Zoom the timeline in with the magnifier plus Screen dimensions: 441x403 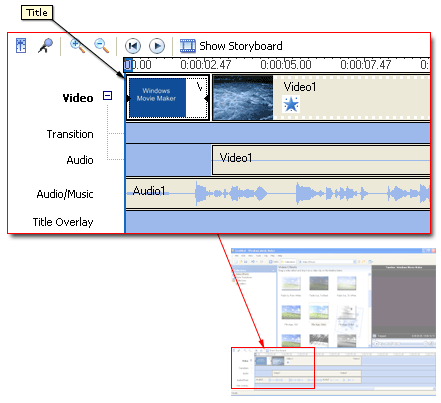[x=77, y=46]
